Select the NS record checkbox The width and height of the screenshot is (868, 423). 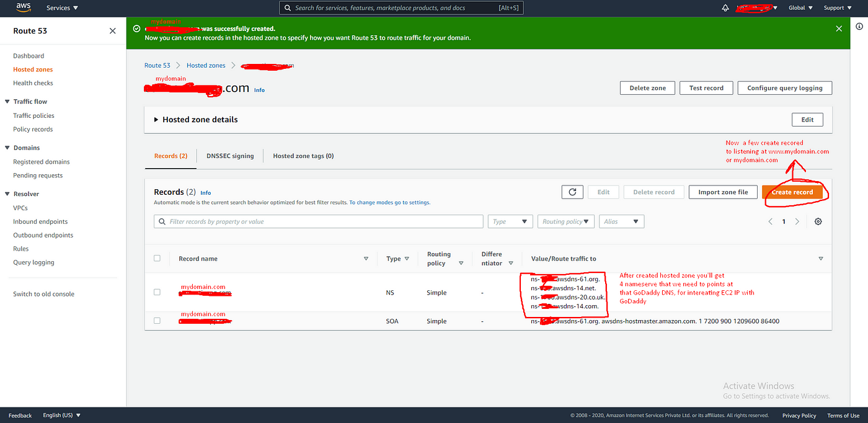click(157, 292)
